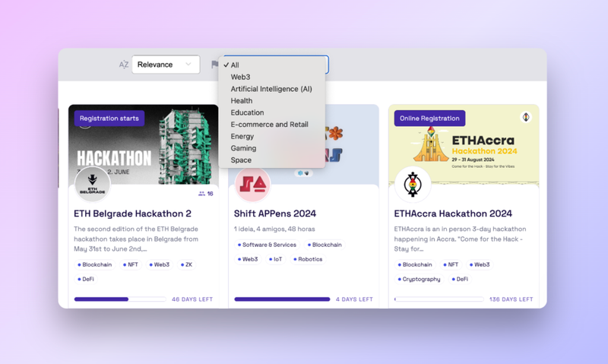This screenshot has width=608, height=364.
Task: Click the A-Z sort icon
Action: pos(123,65)
